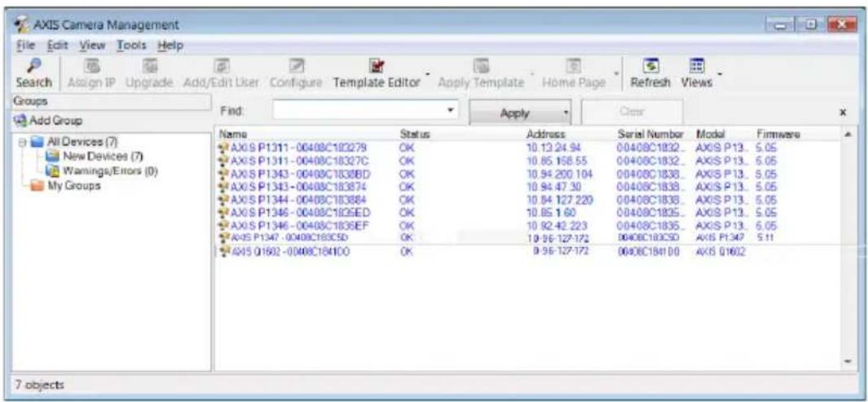The width and height of the screenshot is (868, 402).
Task: Select device AXIS P1347 - 00408C183C5D
Action: (x=290, y=237)
